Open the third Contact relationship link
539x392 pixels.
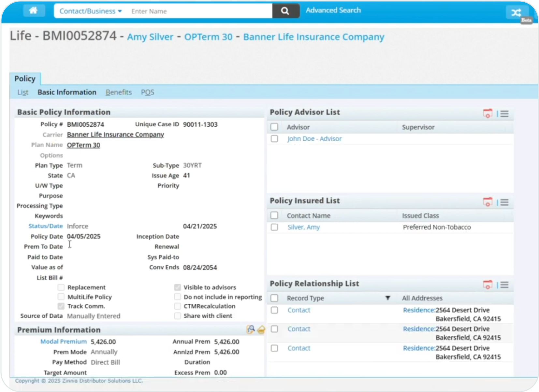point(299,348)
